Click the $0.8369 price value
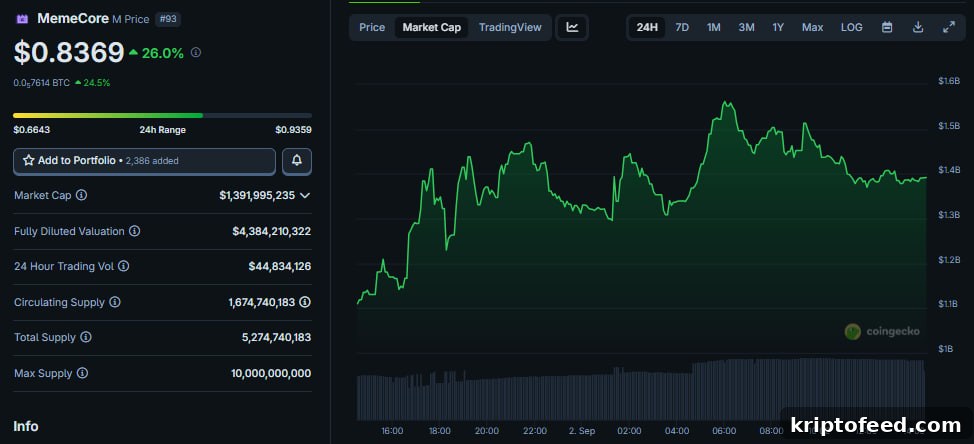Screen dimensions: 974x444 pos(69,53)
